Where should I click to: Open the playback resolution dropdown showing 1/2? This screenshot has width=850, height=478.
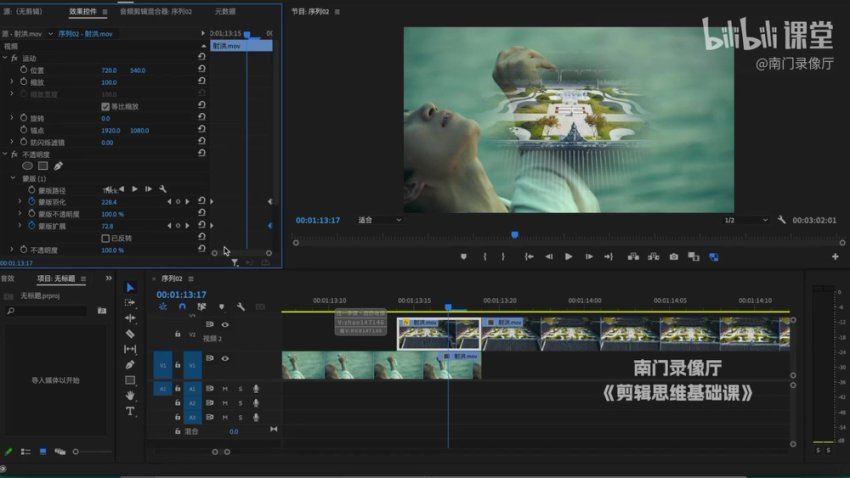(740, 220)
